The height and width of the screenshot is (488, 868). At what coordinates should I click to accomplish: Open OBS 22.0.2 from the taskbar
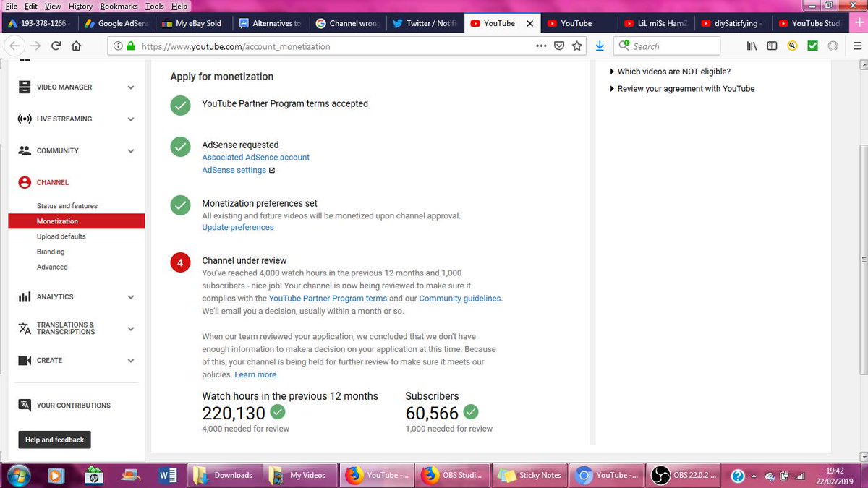684,475
